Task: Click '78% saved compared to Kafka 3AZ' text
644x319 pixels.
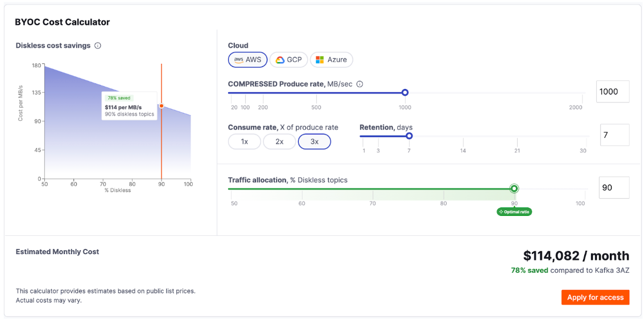Action: pyautogui.click(x=570, y=271)
